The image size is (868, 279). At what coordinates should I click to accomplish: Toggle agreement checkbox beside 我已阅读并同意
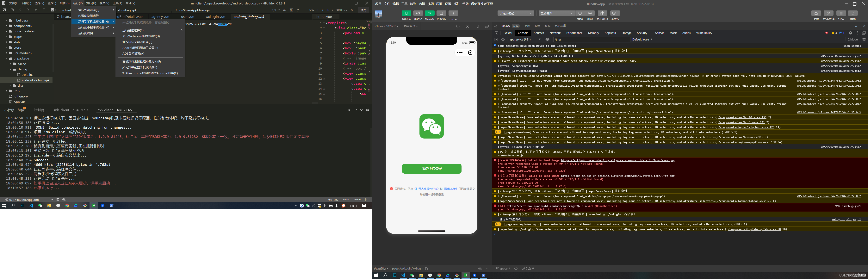[x=391, y=189]
